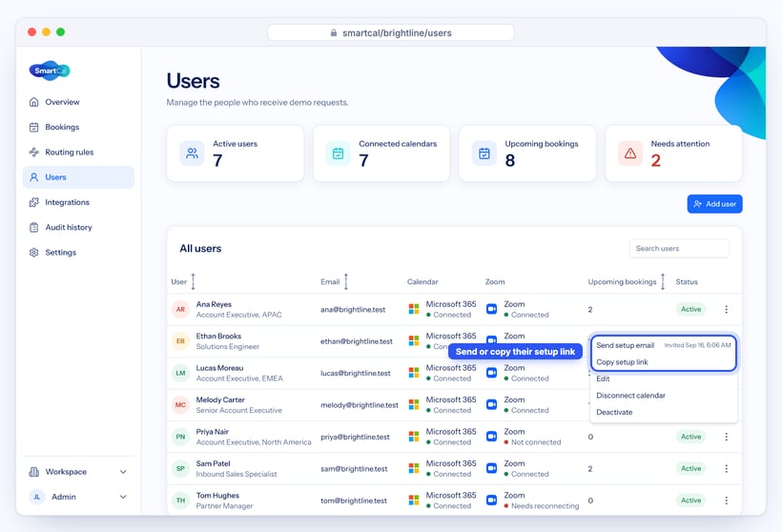This screenshot has width=782, height=532.
Task: Click SP avatar for Sam Patel
Action: click(x=180, y=469)
